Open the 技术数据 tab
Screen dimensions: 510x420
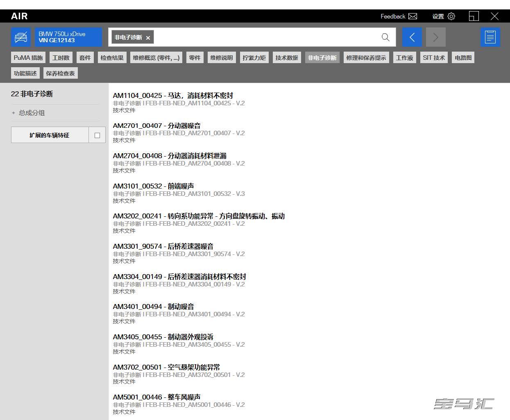[287, 58]
